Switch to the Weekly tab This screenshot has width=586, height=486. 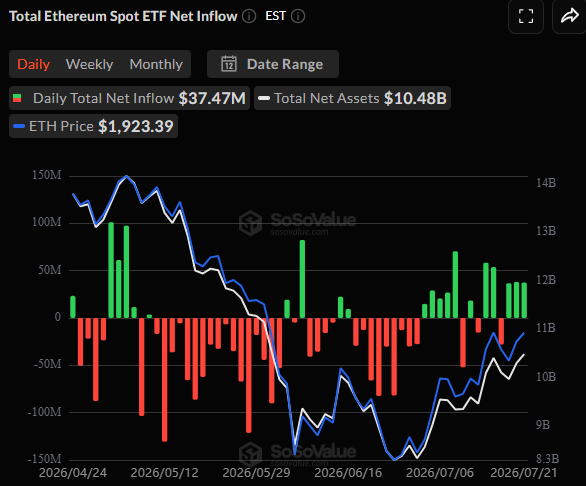[90, 64]
